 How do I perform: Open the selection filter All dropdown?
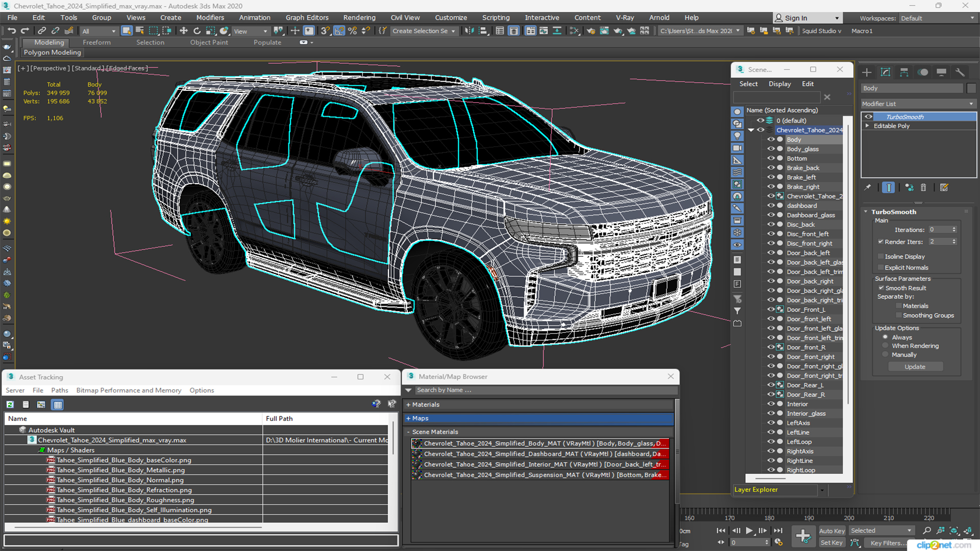click(x=99, y=31)
